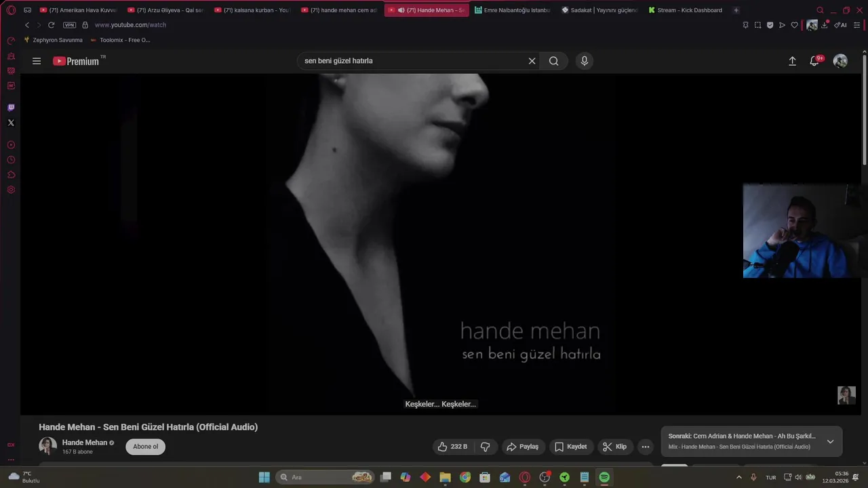The image size is (868, 488).
Task: Like the video with 232 B
Action: click(452, 447)
